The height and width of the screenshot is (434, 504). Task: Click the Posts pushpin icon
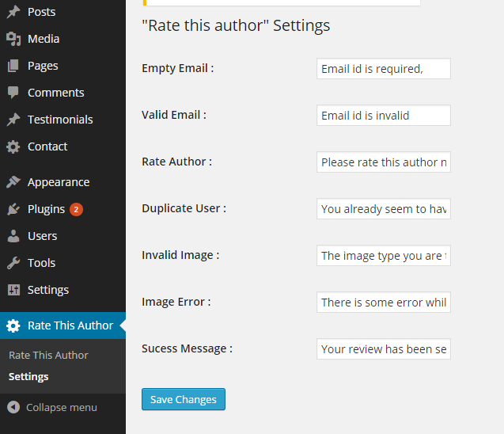point(13,12)
